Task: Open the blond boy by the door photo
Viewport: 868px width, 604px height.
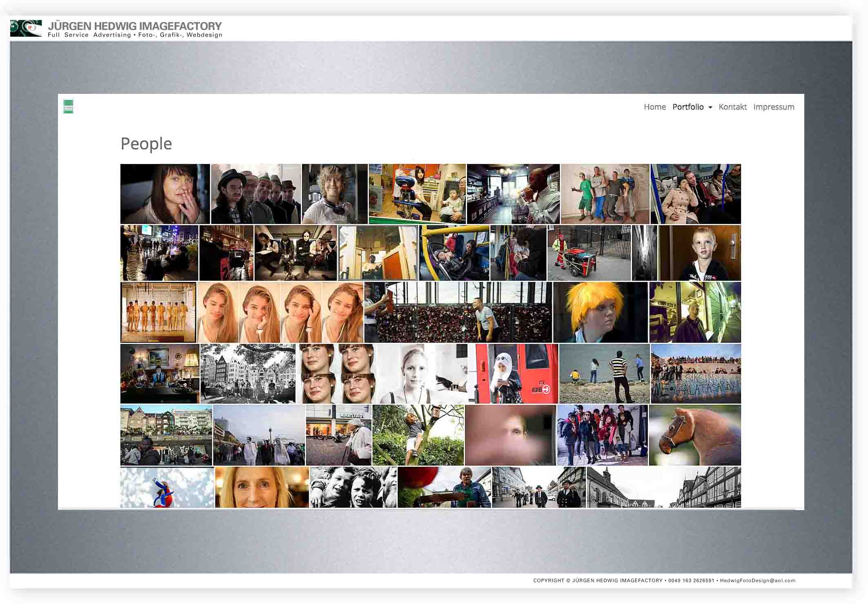Action: point(699,253)
